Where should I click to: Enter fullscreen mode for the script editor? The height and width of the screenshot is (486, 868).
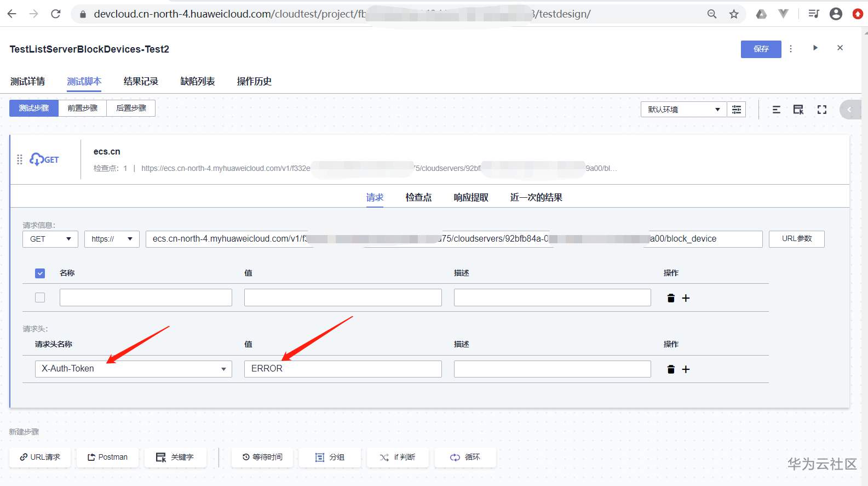point(822,110)
